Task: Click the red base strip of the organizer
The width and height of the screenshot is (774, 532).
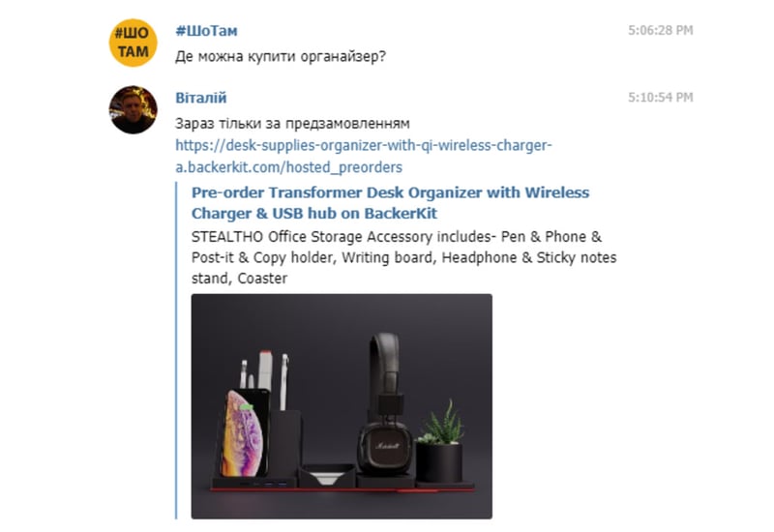Action: (342, 489)
